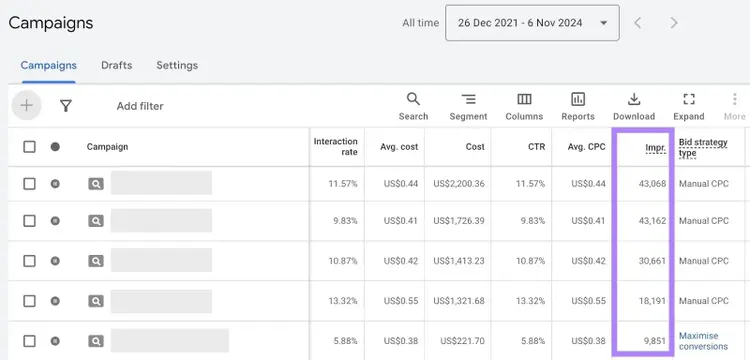Go to previous date range arrow
The width and height of the screenshot is (750, 360).
pyautogui.click(x=637, y=22)
